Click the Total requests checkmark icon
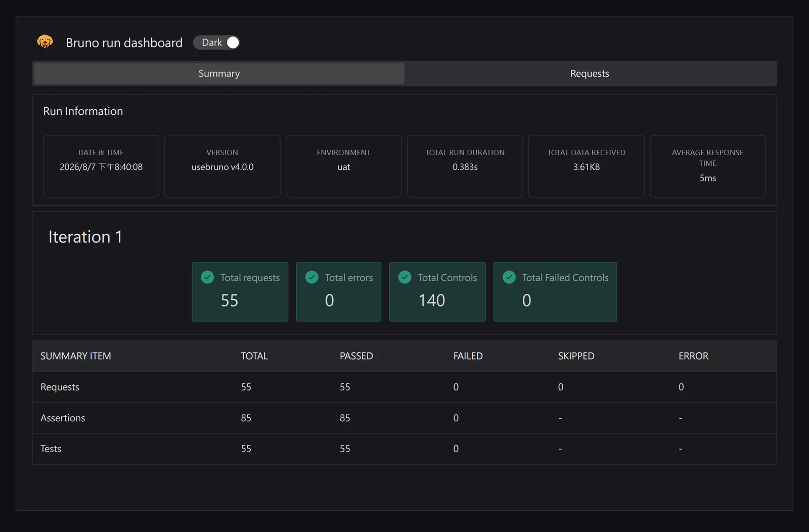The width and height of the screenshot is (809, 532). tap(207, 277)
